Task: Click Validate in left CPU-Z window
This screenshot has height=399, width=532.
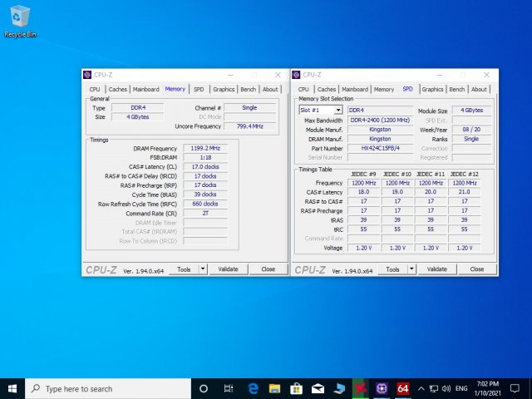Action: click(228, 269)
